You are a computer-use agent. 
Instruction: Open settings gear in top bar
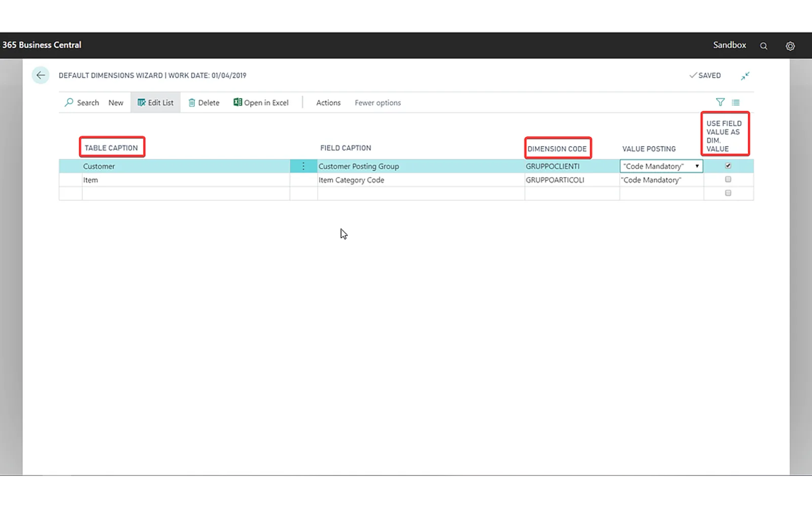[x=790, y=46]
